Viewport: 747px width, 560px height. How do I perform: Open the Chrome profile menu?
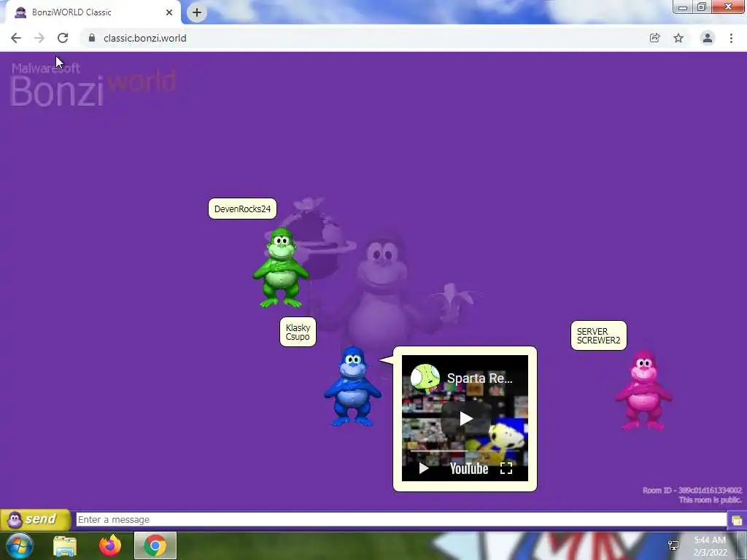[x=708, y=38]
